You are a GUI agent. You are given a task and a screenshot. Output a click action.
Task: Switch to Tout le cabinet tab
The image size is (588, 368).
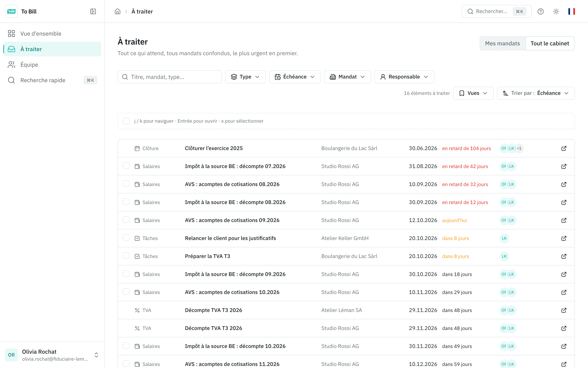click(x=550, y=44)
